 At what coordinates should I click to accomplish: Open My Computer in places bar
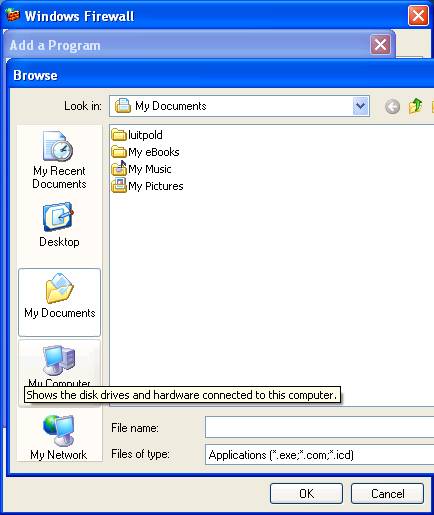click(59, 365)
